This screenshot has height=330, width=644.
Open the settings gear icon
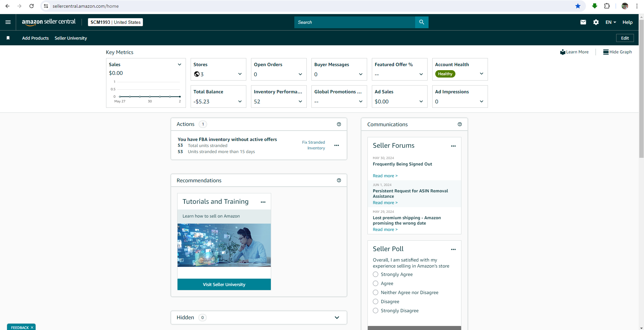point(596,22)
